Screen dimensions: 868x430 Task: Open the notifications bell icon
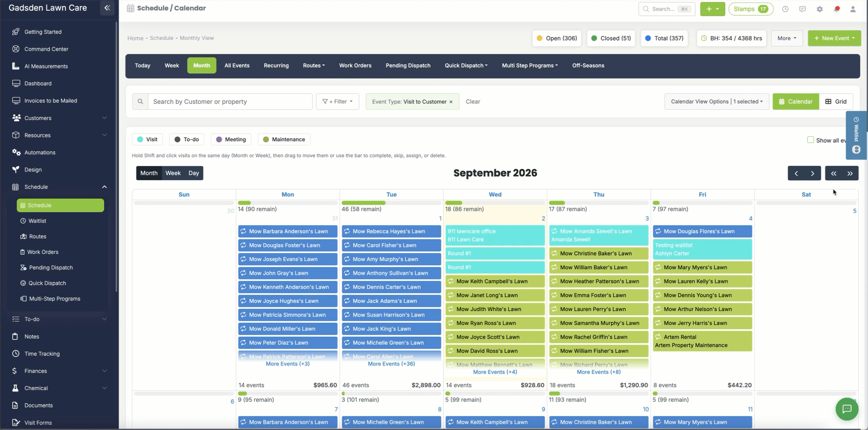[x=836, y=9]
